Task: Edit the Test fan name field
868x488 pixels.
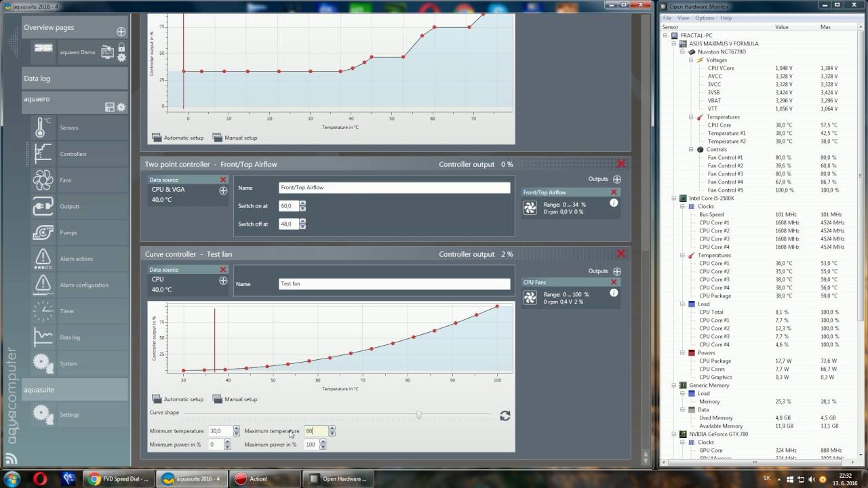Action: point(394,284)
